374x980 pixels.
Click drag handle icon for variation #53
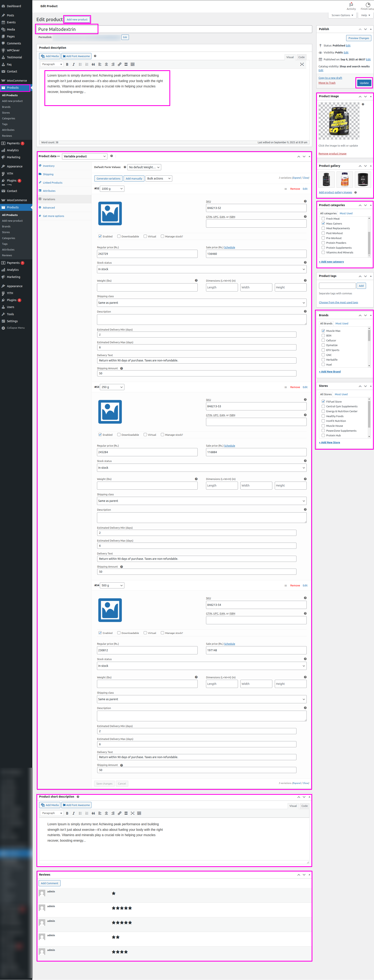(x=285, y=387)
